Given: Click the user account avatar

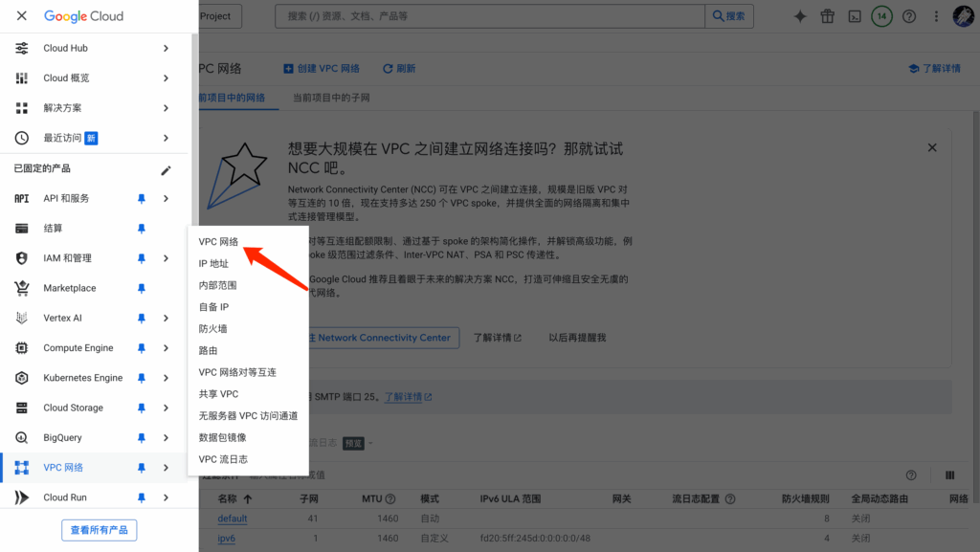Looking at the screenshot, I should tap(963, 16).
